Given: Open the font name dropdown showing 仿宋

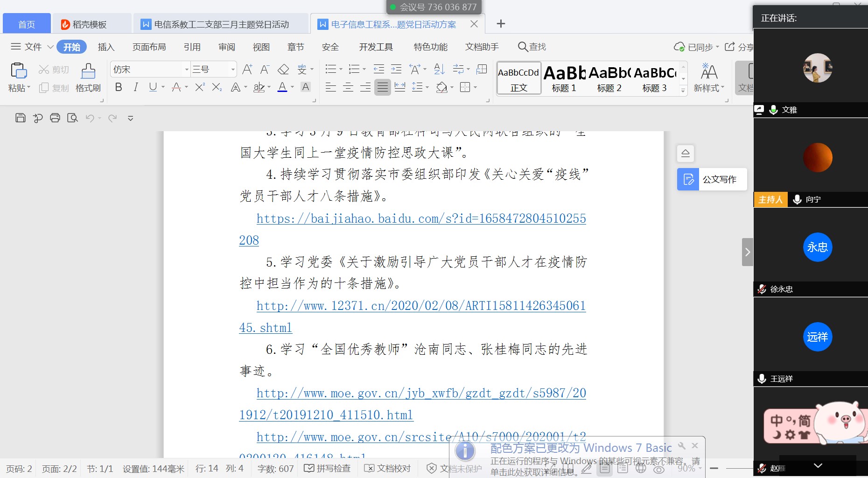Looking at the screenshot, I should [187, 70].
